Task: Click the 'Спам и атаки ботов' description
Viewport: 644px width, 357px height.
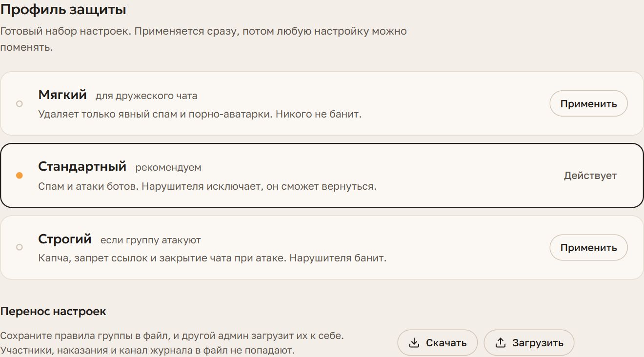Action: [207, 187]
